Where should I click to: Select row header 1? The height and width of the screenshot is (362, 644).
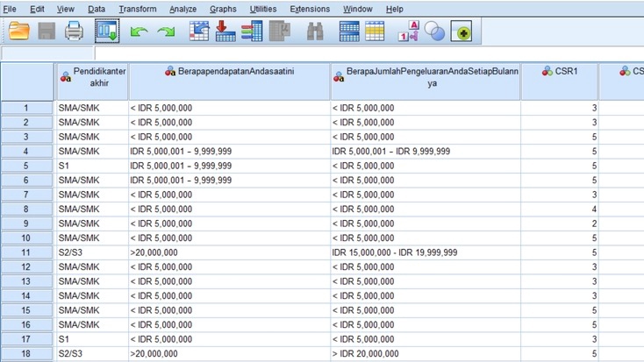pyautogui.click(x=26, y=108)
